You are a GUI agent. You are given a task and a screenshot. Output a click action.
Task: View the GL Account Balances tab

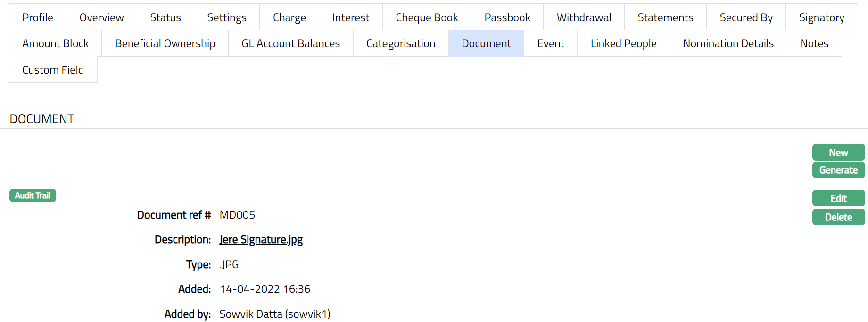[290, 43]
